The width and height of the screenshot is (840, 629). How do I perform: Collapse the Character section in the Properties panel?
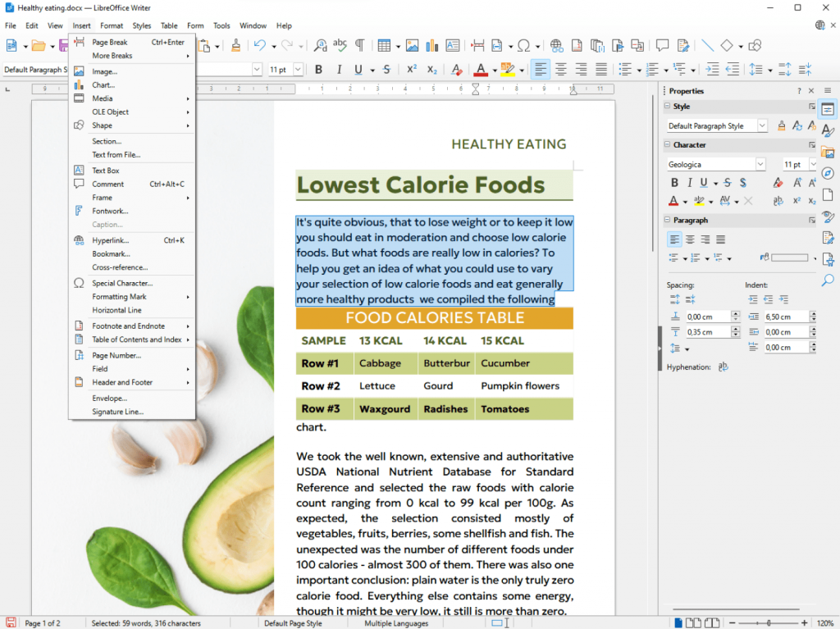[x=667, y=145]
